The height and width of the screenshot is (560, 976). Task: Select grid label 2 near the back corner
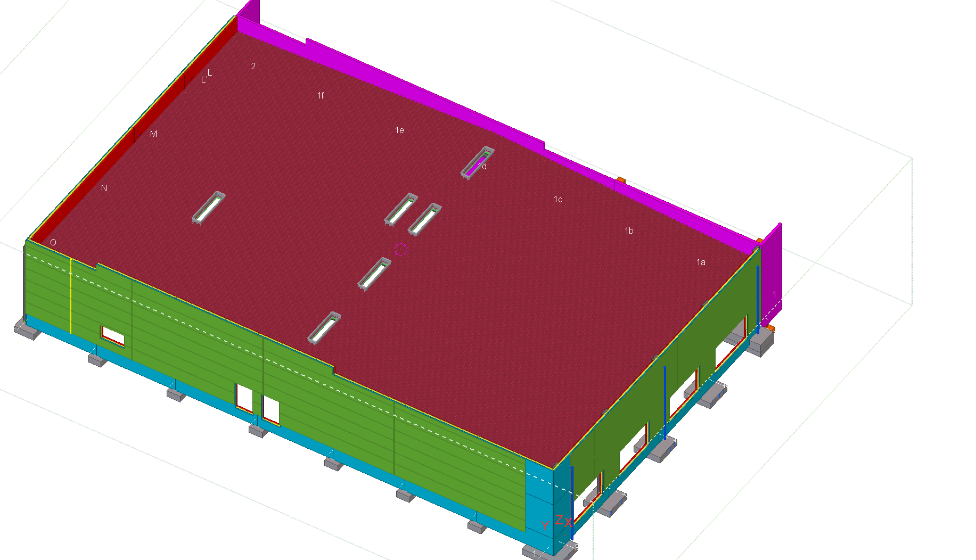(x=253, y=67)
